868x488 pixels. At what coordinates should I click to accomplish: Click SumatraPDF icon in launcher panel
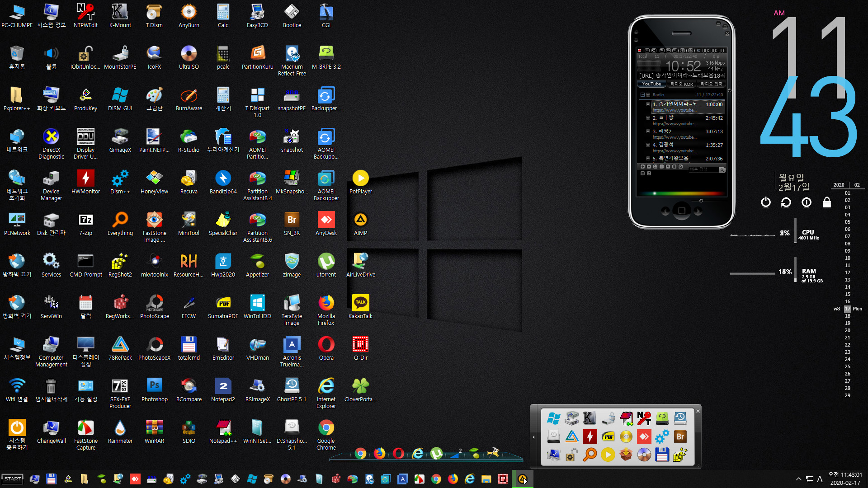608,436
